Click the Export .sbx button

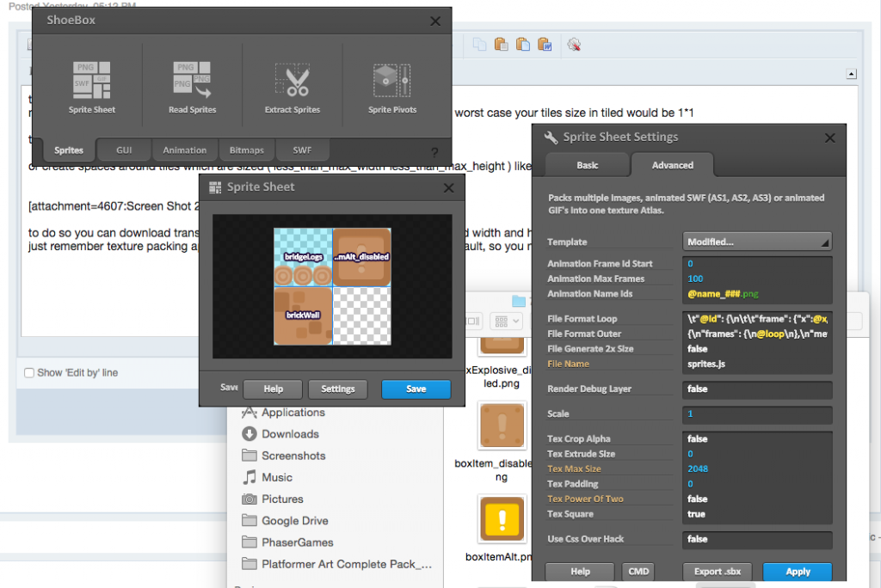coord(718,572)
